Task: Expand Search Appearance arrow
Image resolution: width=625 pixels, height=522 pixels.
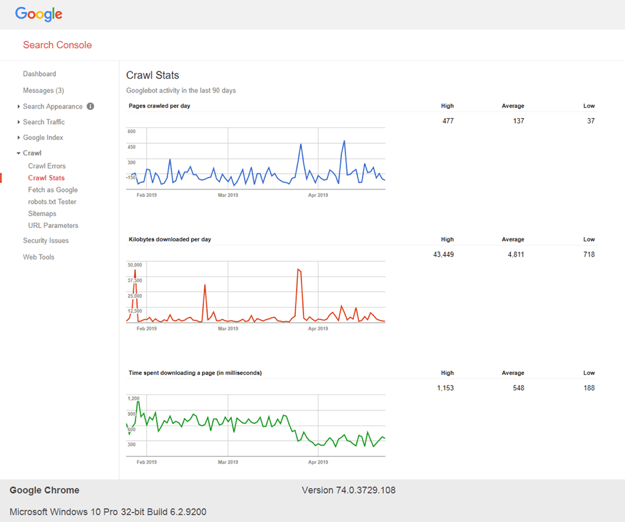Action: pyautogui.click(x=18, y=106)
